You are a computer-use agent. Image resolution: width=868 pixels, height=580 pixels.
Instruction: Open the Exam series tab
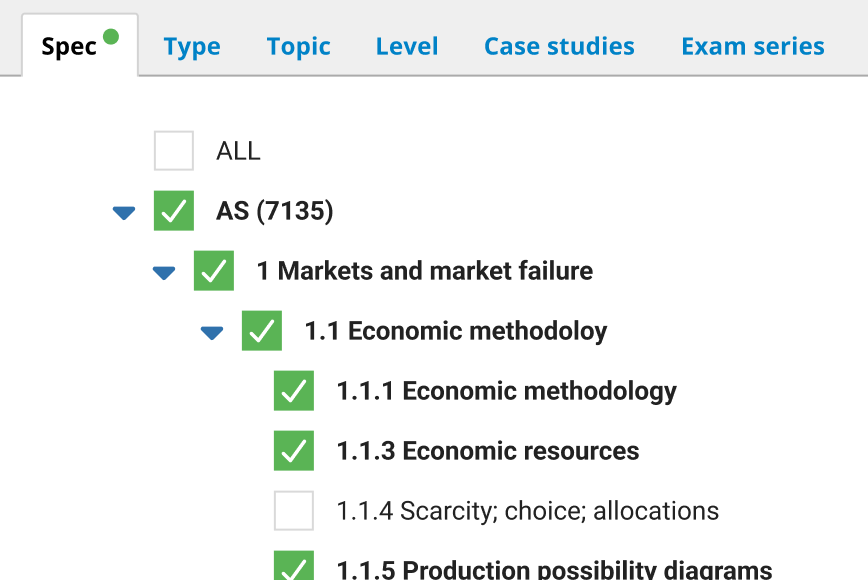753,47
